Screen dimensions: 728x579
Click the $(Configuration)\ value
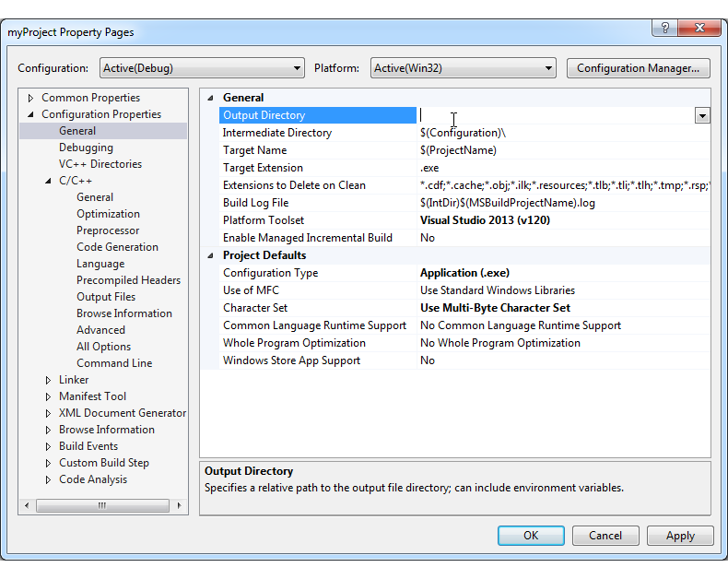pyautogui.click(x=463, y=133)
